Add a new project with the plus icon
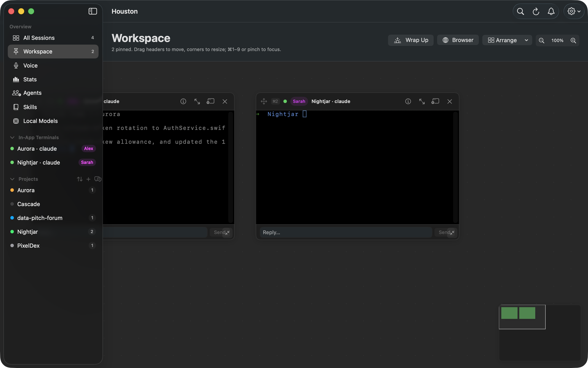Viewport: 588px width, 368px height. 88,179
